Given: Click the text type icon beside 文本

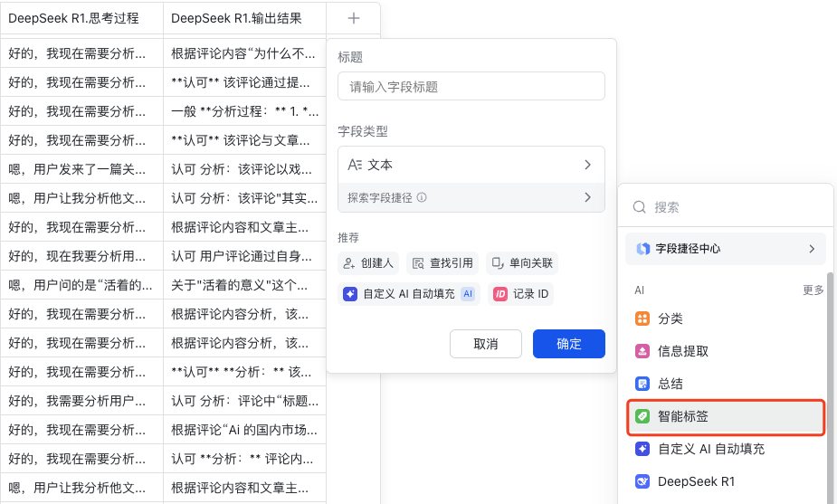Looking at the screenshot, I should coord(355,165).
